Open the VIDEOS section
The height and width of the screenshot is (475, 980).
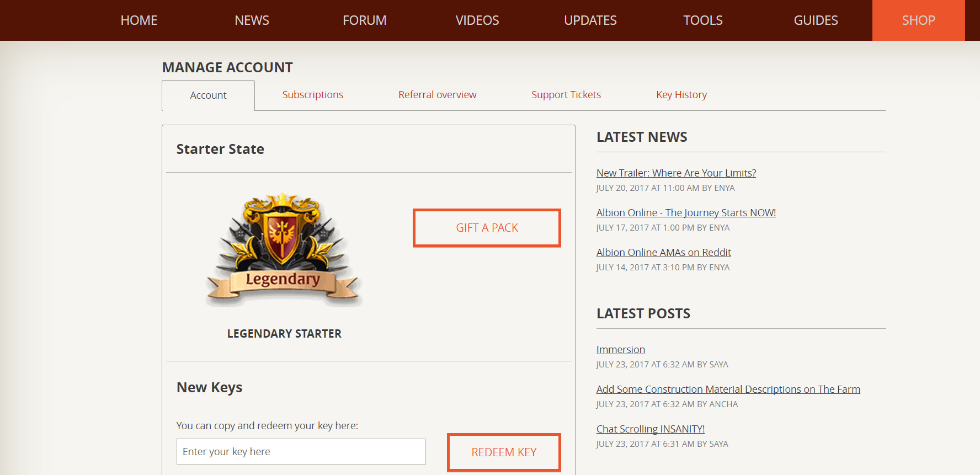point(477,20)
